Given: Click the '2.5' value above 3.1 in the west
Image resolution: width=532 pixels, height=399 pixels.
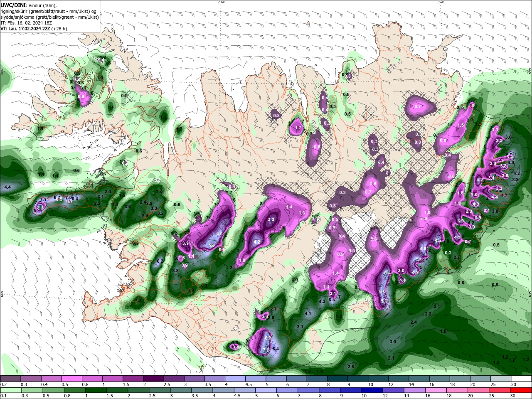Looking at the screenshot, I should point(108,192).
